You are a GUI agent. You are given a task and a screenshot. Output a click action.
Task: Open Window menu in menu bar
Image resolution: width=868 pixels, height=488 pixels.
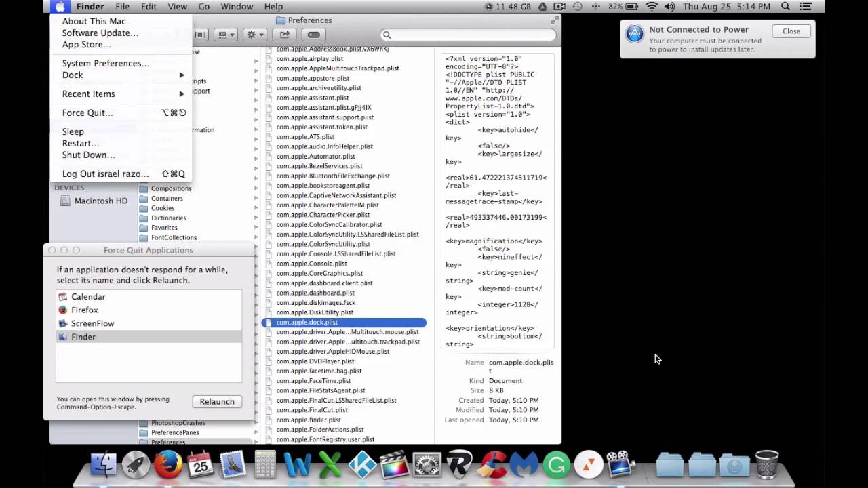click(237, 7)
